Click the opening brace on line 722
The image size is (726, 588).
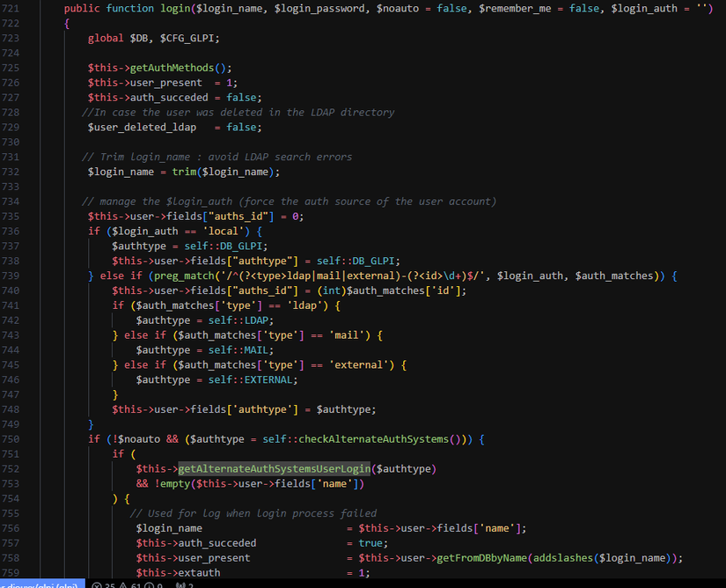tap(67, 23)
